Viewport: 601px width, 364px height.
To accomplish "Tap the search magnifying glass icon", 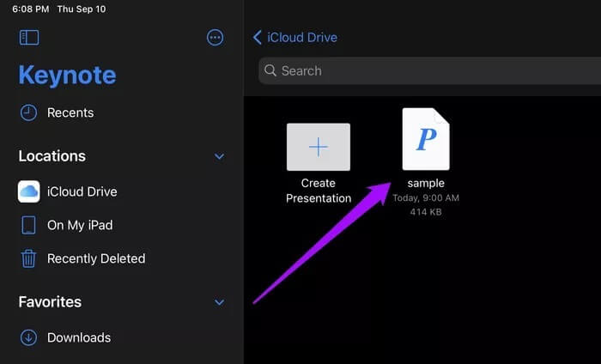I will [270, 70].
